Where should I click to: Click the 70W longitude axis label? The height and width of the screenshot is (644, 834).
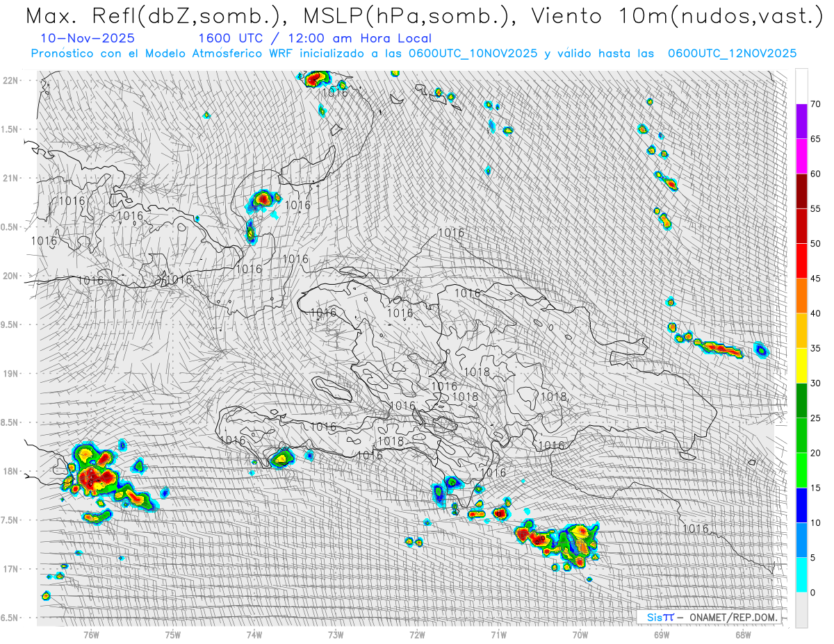[x=580, y=634]
